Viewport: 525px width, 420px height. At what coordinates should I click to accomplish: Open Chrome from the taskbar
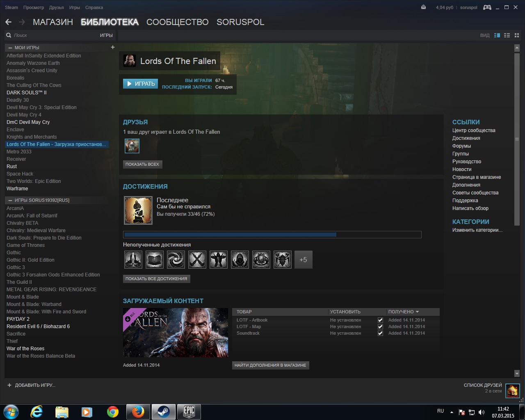point(112,411)
